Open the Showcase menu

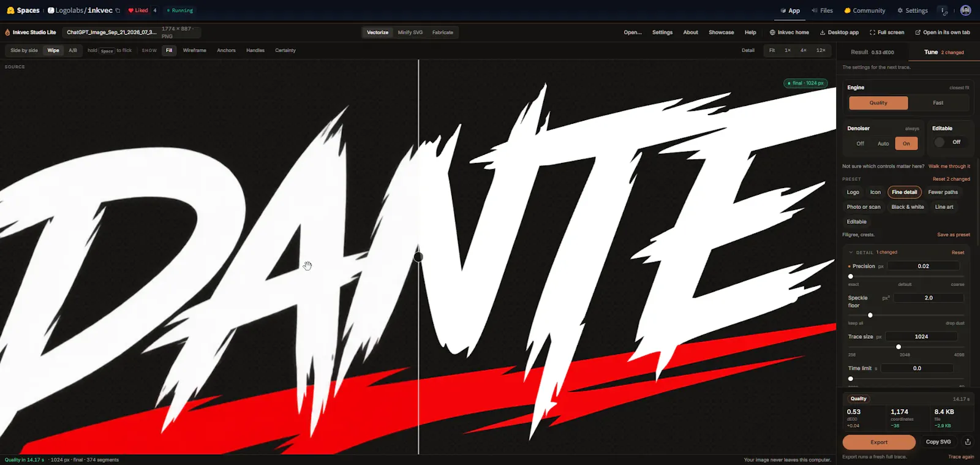[721, 32]
